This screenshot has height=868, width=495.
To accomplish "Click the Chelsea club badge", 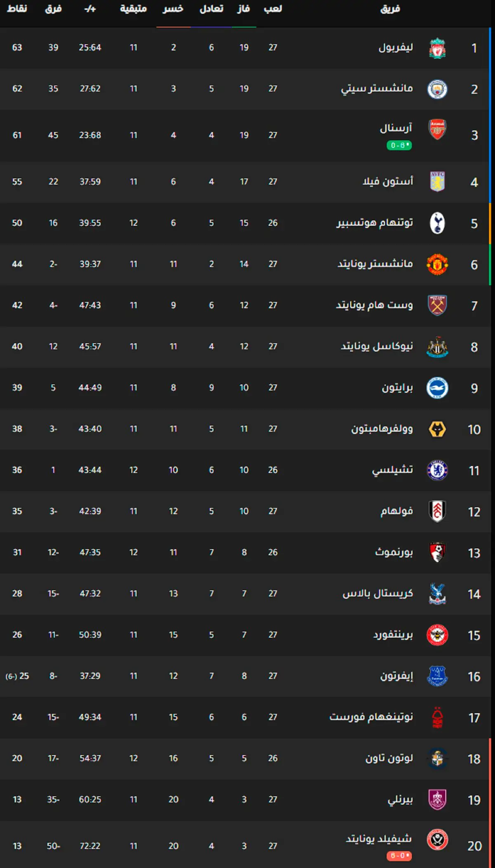I will click(x=437, y=470).
